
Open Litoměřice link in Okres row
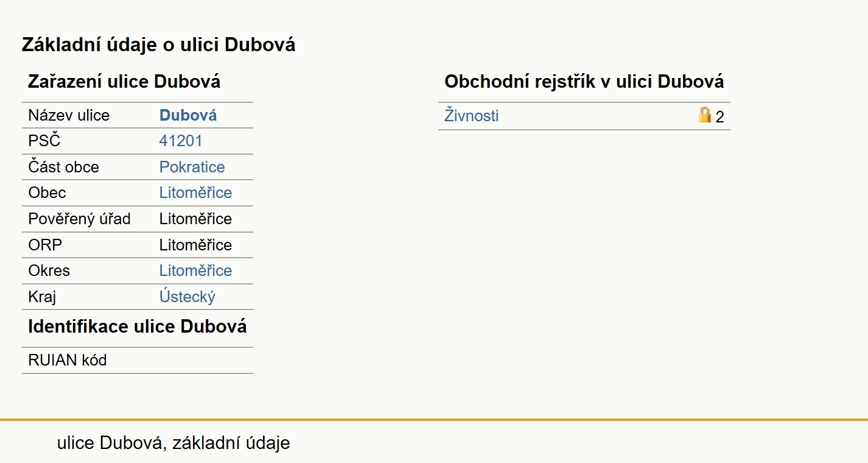195,270
